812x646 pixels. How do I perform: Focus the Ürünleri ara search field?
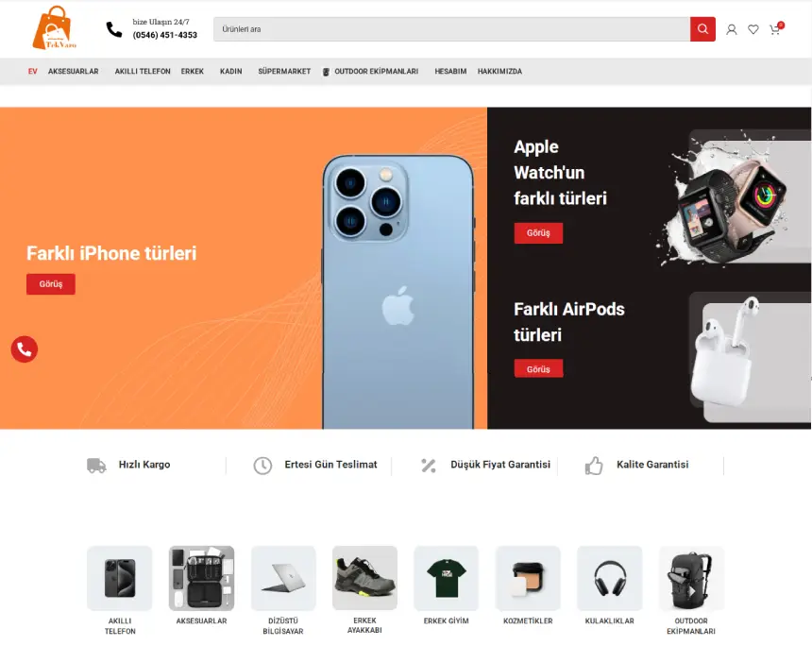[x=451, y=29]
